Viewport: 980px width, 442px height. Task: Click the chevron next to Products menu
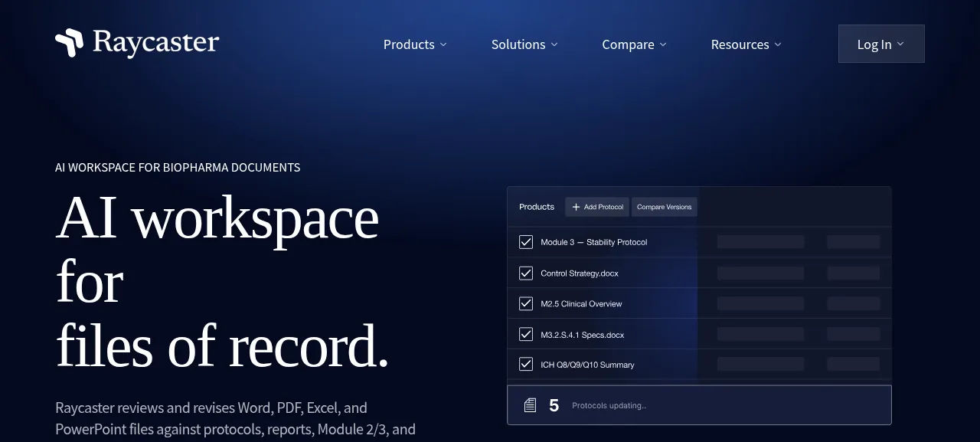coord(443,44)
